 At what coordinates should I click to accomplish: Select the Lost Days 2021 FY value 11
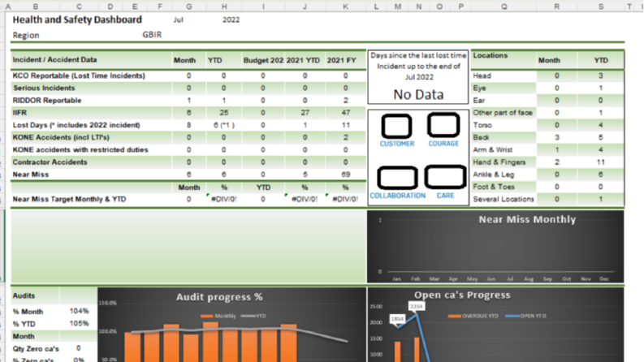point(345,125)
